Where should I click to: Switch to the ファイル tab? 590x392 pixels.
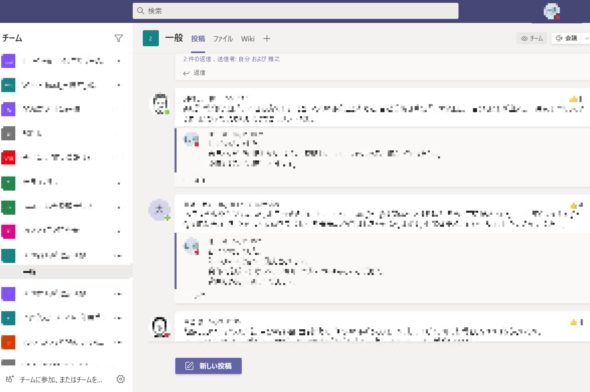[x=223, y=38]
